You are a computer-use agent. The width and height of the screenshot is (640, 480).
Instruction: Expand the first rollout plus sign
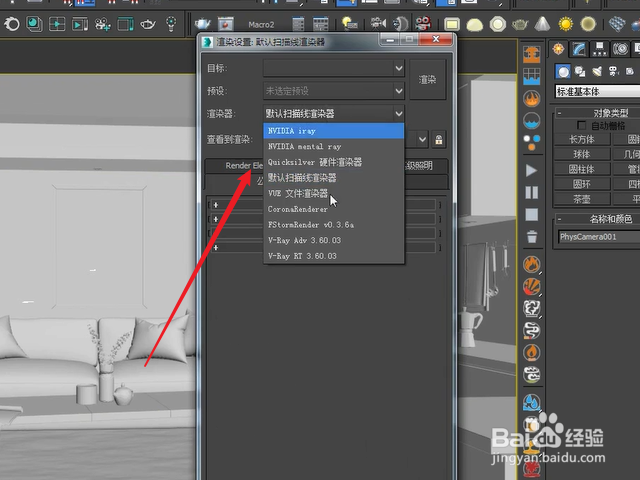click(x=216, y=205)
